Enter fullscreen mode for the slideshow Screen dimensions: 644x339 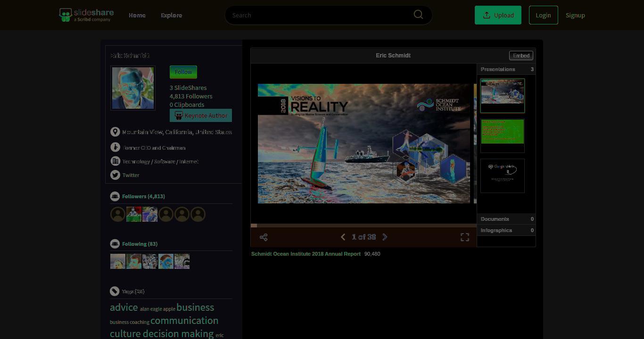465,237
